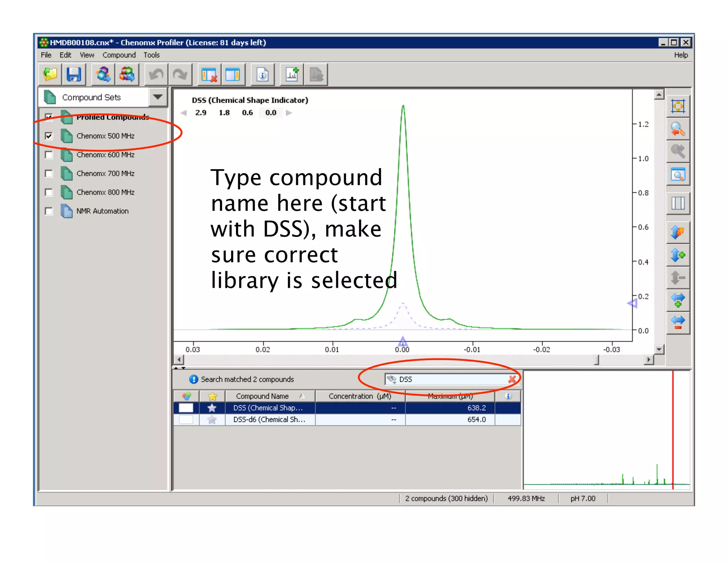Click the info column header icon
728x562 pixels.
pos(508,396)
